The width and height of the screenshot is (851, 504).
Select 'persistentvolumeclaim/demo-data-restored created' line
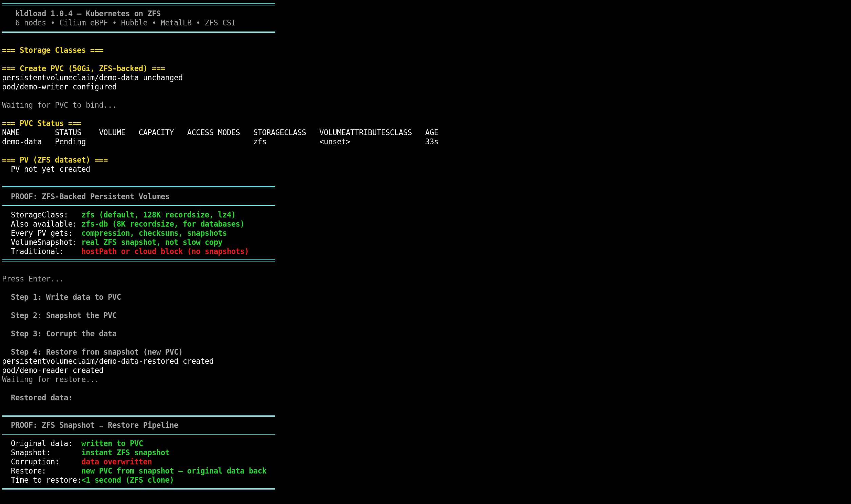[x=108, y=362]
